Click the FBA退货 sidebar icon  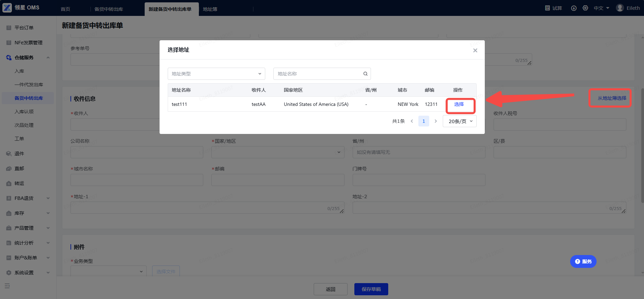pos(9,198)
